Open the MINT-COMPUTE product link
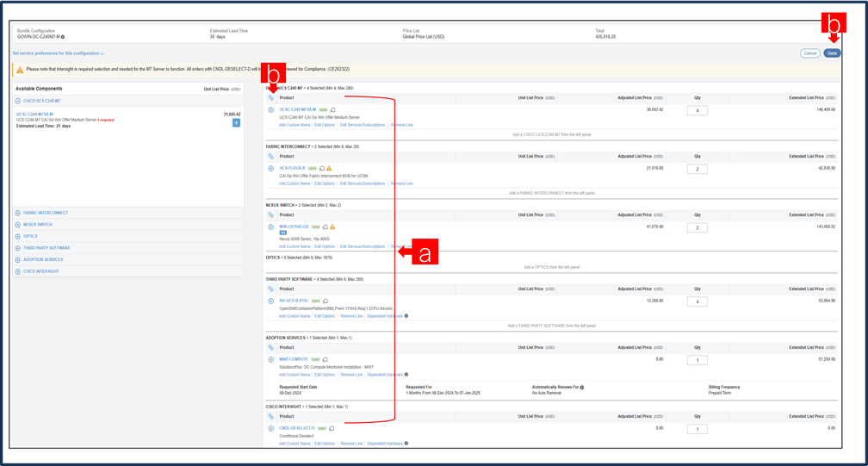 click(x=294, y=360)
